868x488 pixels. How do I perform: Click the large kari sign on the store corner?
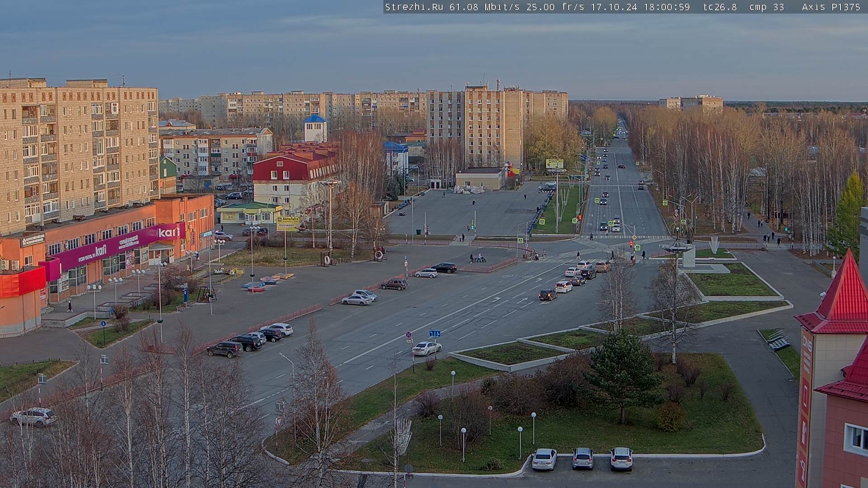pos(169,232)
